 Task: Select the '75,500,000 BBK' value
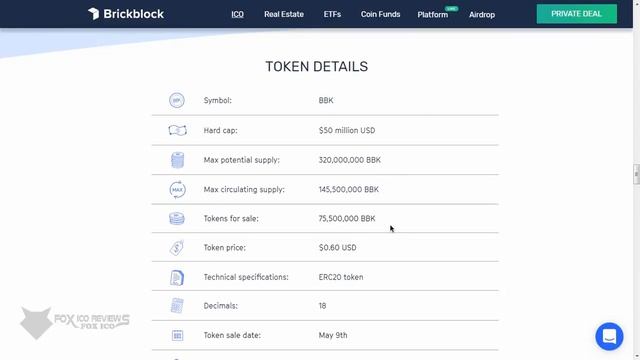click(x=347, y=219)
